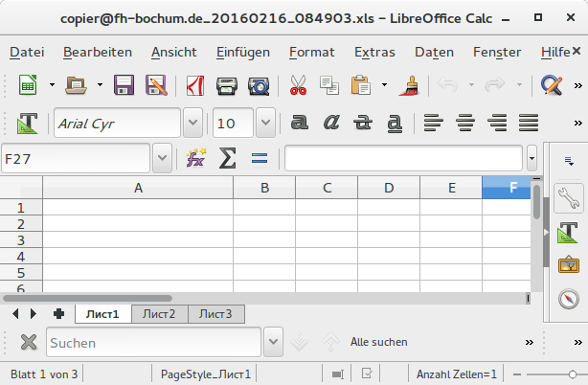588x385 pixels.
Task: Toggle underline formatting
Action: pos(394,123)
